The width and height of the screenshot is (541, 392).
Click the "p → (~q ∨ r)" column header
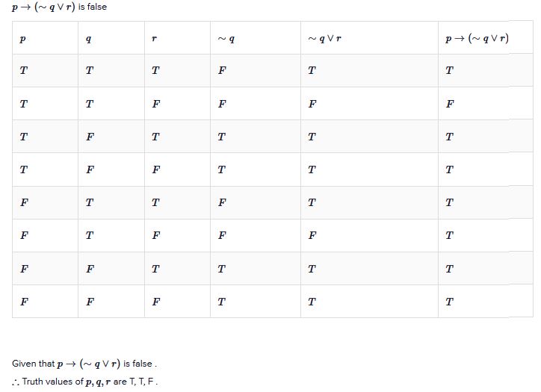click(x=477, y=39)
